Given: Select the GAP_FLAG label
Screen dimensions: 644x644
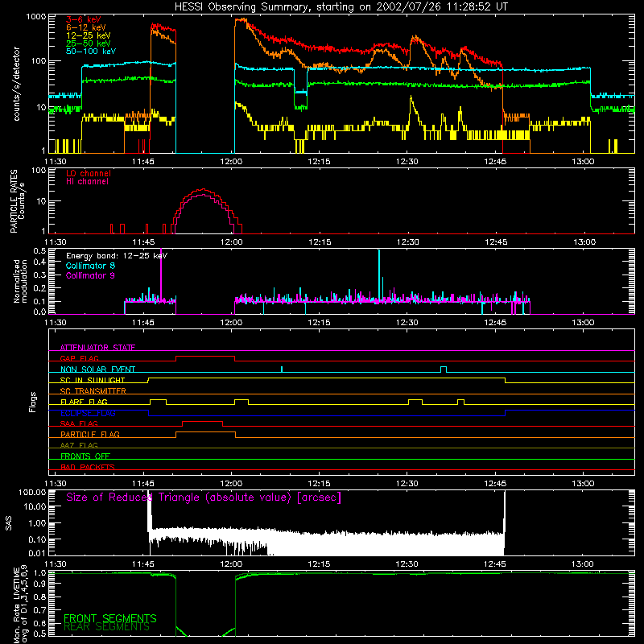Looking at the screenshot, I should (x=79, y=358).
